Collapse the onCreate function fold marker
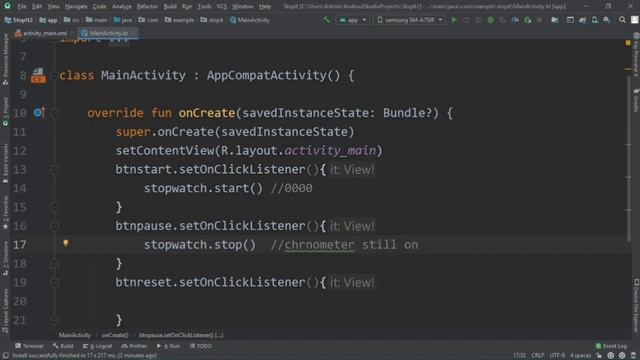This screenshot has width=640, height=360. 54,113
